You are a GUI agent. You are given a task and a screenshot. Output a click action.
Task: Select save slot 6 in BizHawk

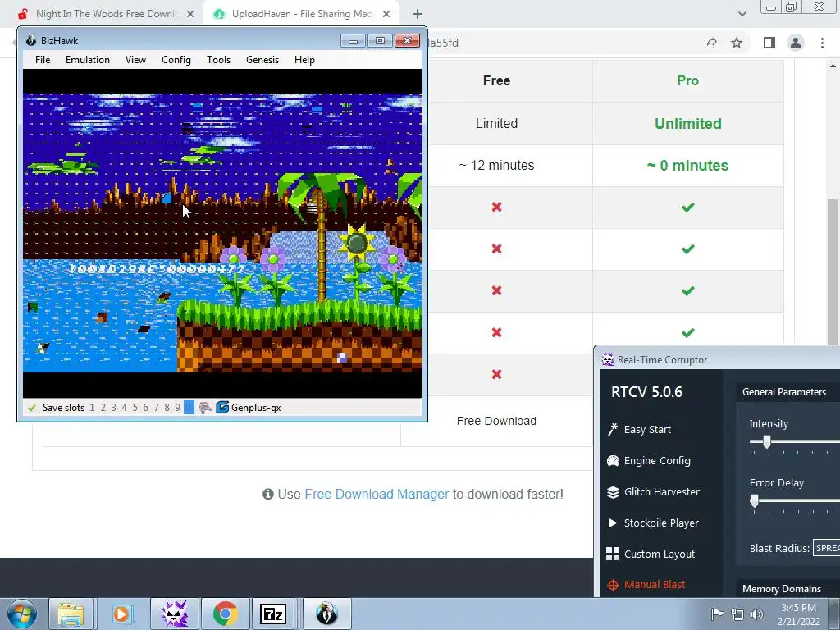click(x=146, y=408)
